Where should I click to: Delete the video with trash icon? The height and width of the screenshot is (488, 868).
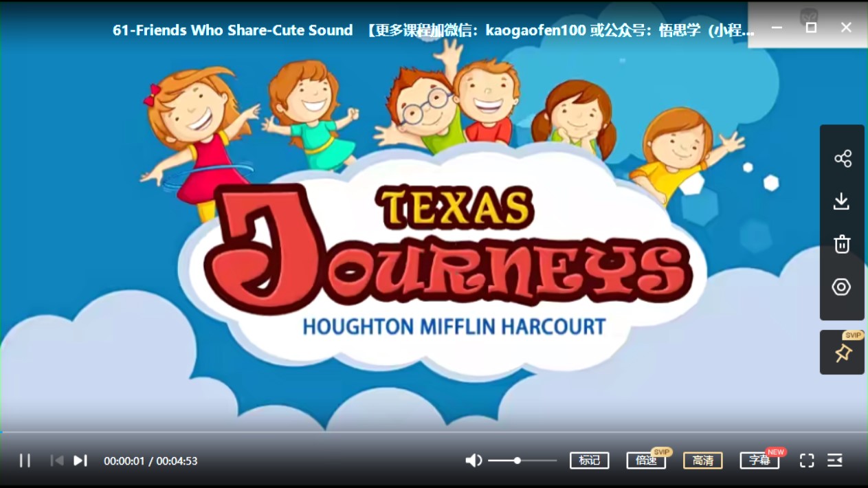[x=842, y=244]
